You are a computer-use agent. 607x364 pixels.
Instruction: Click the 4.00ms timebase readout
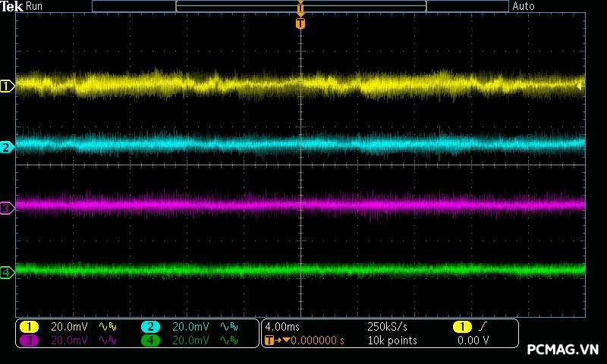pos(282,327)
